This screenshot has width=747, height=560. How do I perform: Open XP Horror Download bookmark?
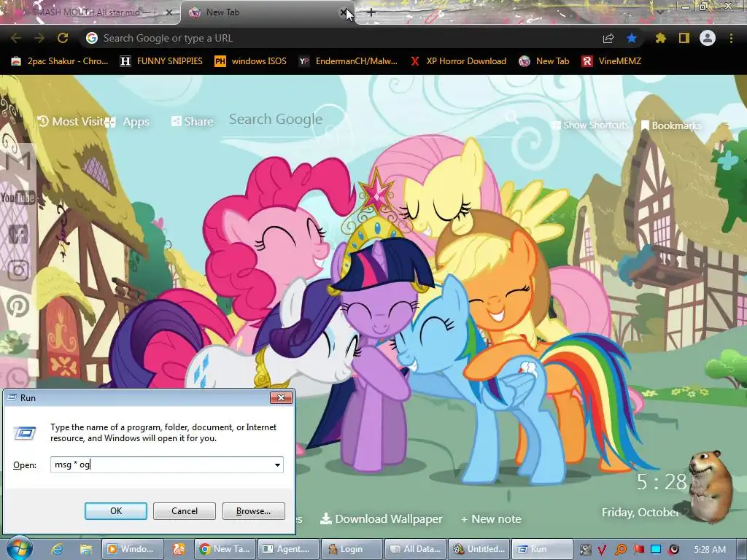(458, 61)
